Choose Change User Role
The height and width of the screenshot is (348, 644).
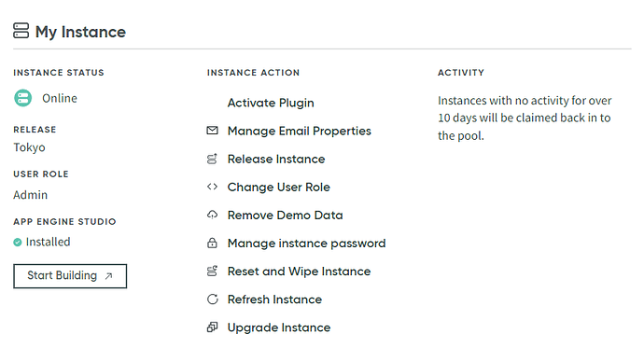click(x=278, y=188)
